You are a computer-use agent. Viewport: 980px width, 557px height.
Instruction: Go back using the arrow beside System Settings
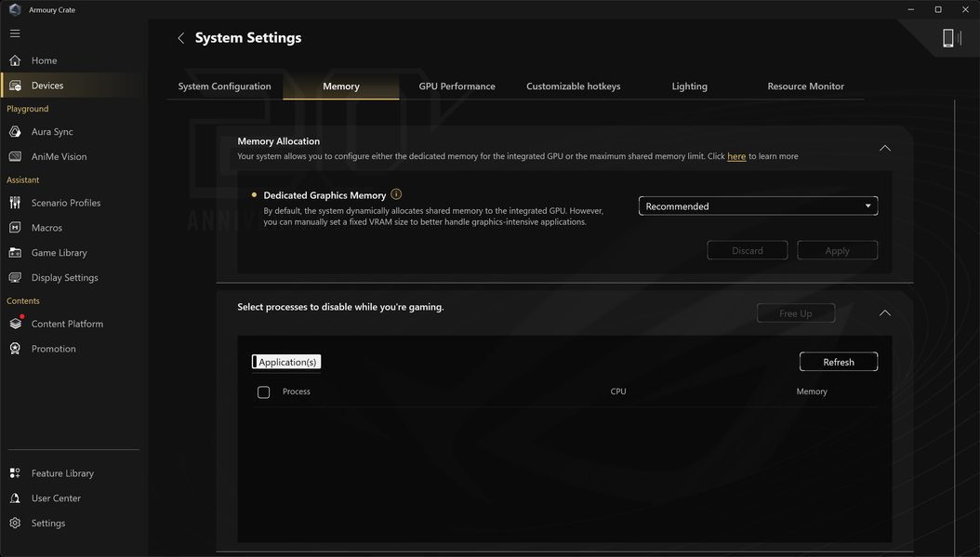click(180, 38)
